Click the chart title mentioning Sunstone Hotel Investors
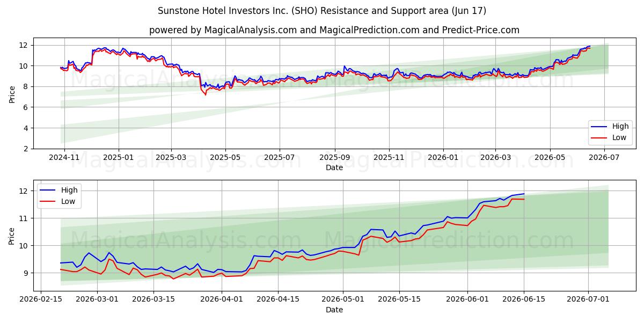 pos(322,11)
